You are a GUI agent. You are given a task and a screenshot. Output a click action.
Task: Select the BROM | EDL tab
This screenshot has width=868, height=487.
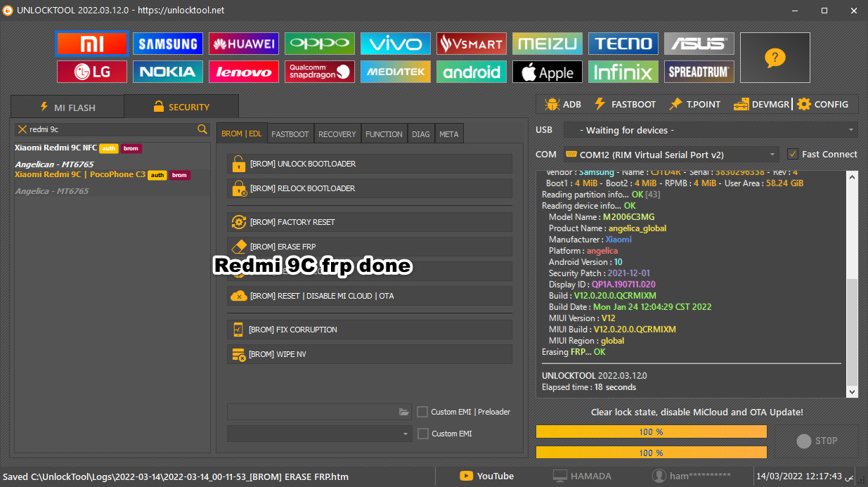pyautogui.click(x=241, y=134)
